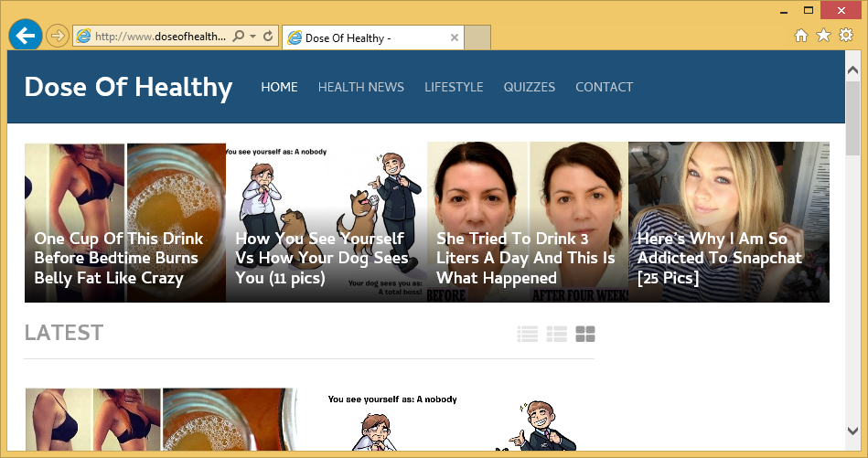Viewport: 868px width, 458px height.
Task: Open the Lifestyle navigation link
Action: click(454, 87)
